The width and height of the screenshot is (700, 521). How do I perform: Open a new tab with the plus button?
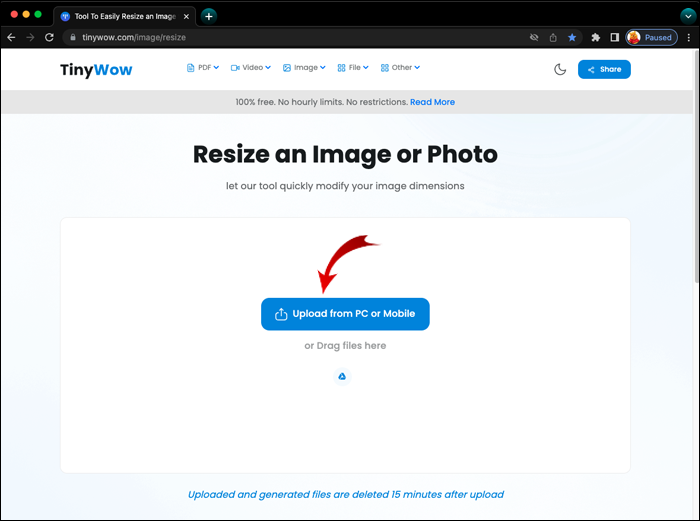[x=208, y=17]
